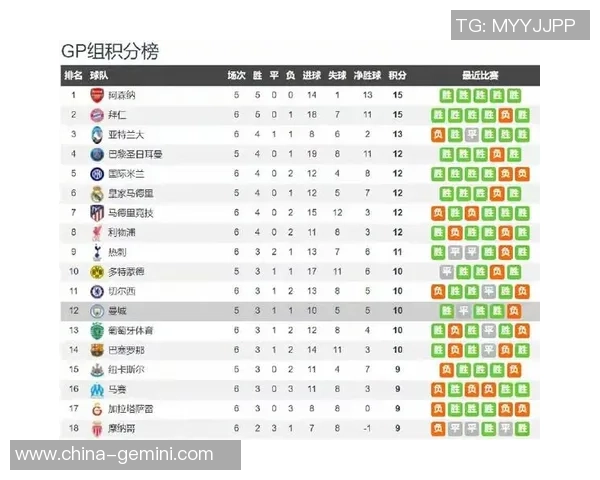Open the 阿森纳 team name link
The width and height of the screenshot is (600, 480).
(x=121, y=95)
